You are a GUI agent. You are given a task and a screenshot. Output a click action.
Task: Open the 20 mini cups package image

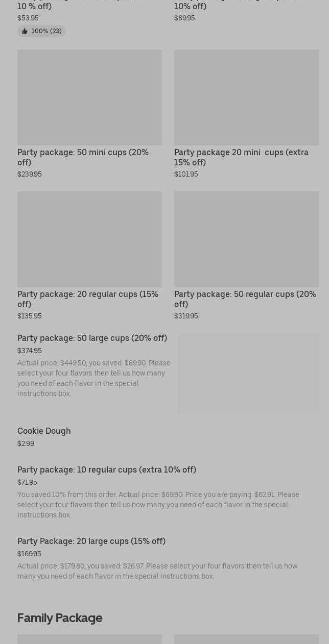246,97
